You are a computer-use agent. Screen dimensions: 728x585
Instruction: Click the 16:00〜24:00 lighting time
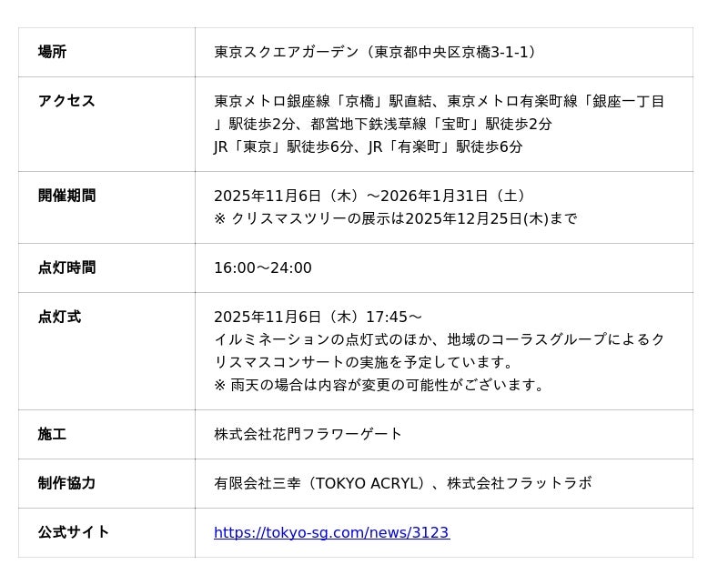pyautogui.click(x=263, y=267)
